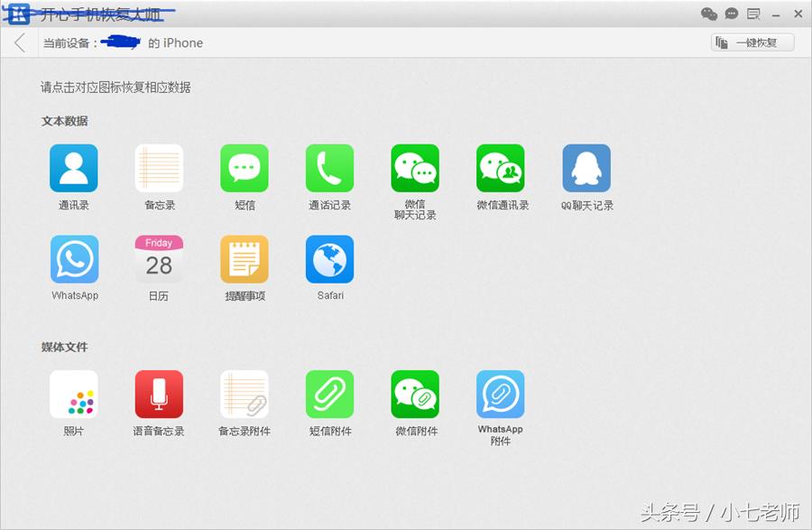Screen dimensions: 812x530
Task: Open 微信聊天记录 WeChat chat recovery
Action: click(x=414, y=168)
